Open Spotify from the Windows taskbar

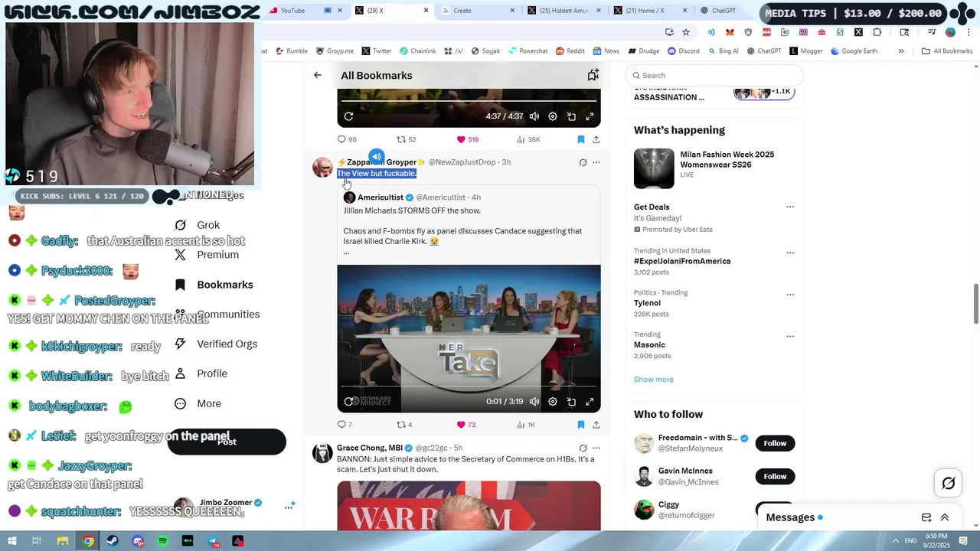[x=163, y=541]
